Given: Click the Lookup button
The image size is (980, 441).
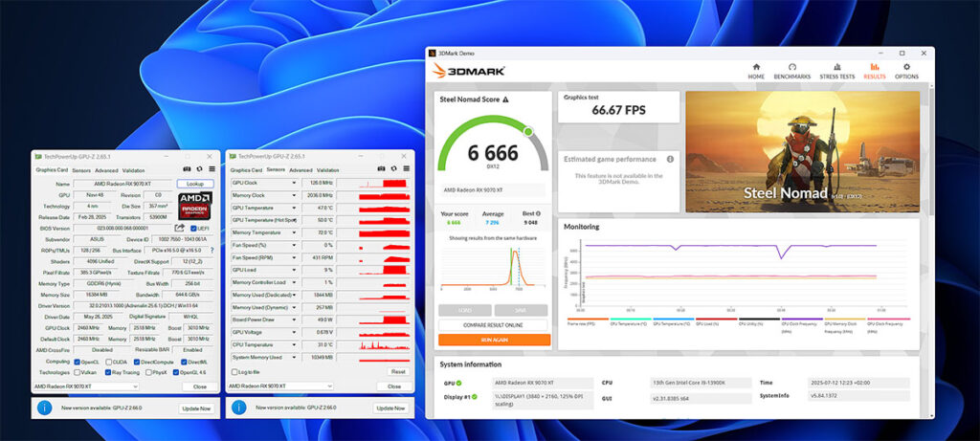Looking at the screenshot, I should 195,184.
